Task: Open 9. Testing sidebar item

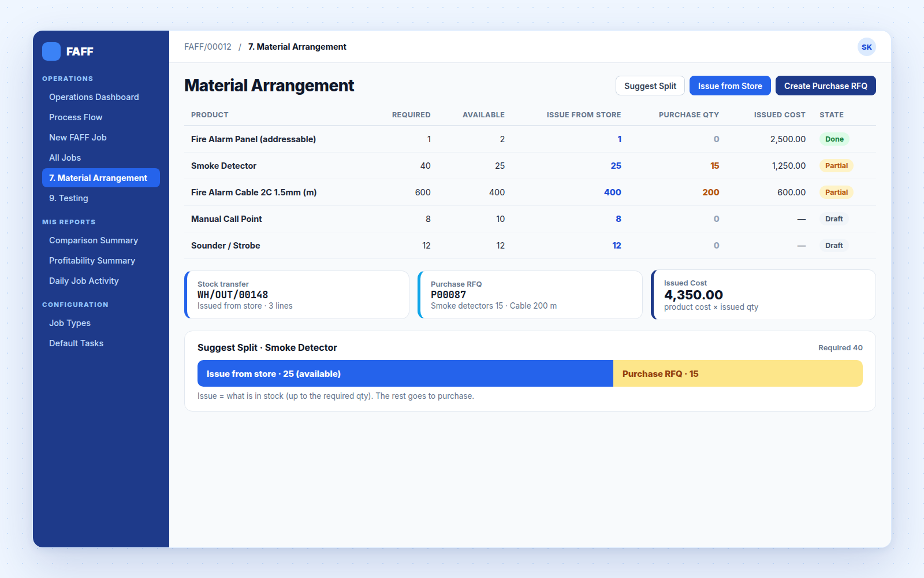Action: point(101,198)
